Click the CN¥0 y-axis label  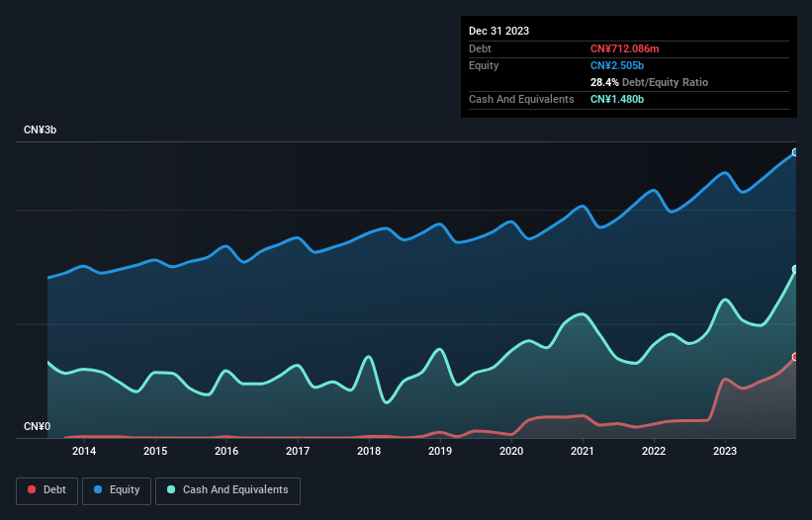(x=37, y=426)
